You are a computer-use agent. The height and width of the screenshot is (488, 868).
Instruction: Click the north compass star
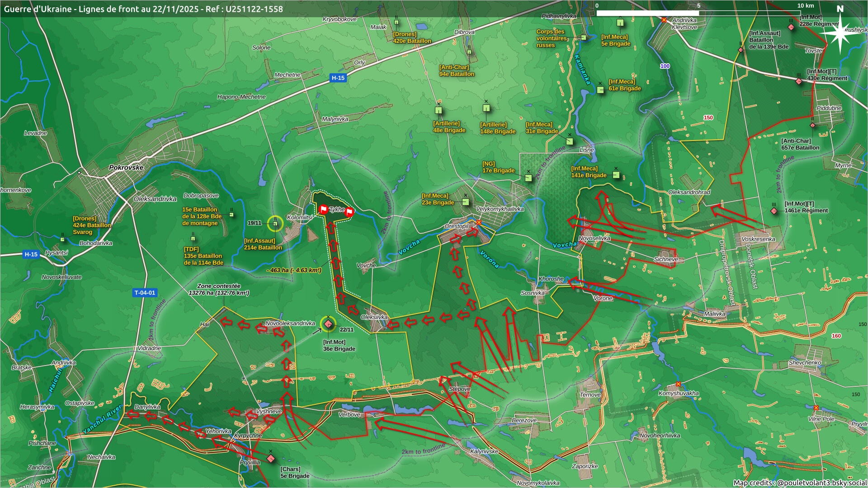(840, 34)
